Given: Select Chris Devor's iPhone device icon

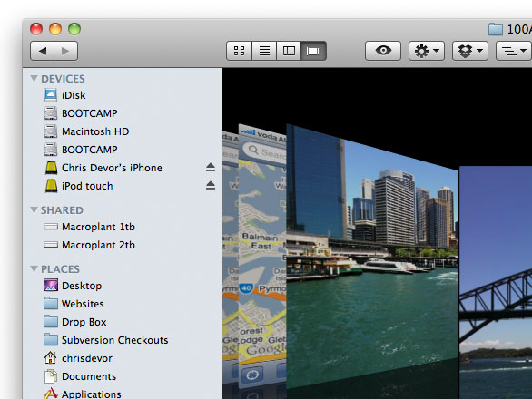Looking at the screenshot, I should click(51, 168).
